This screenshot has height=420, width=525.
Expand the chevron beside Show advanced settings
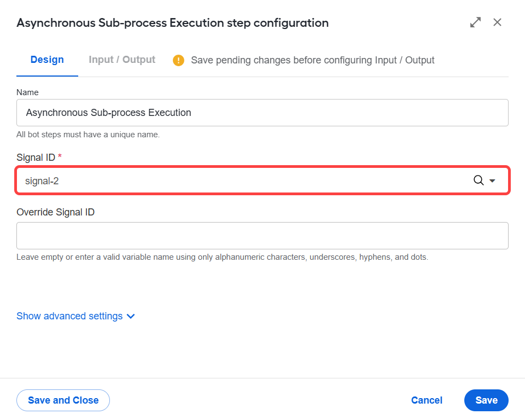[x=131, y=316]
